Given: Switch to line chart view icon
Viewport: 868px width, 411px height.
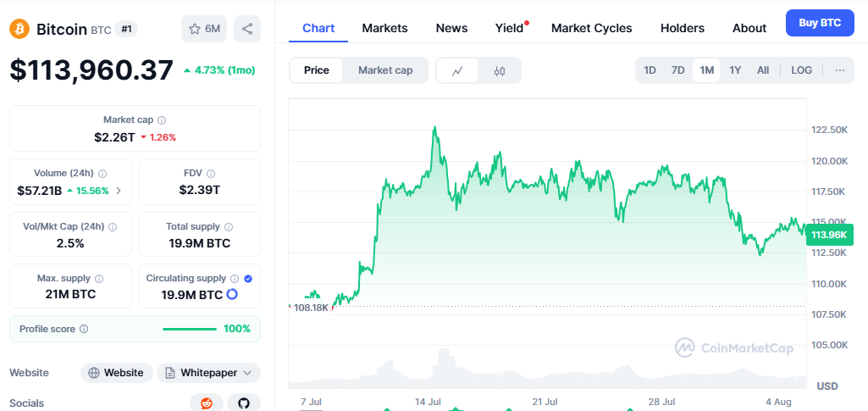Looking at the screenshot, I should click(457, 70).
